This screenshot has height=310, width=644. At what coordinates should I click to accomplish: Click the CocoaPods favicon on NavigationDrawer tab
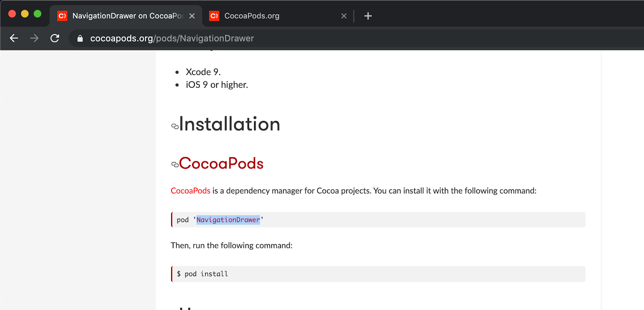62,16
